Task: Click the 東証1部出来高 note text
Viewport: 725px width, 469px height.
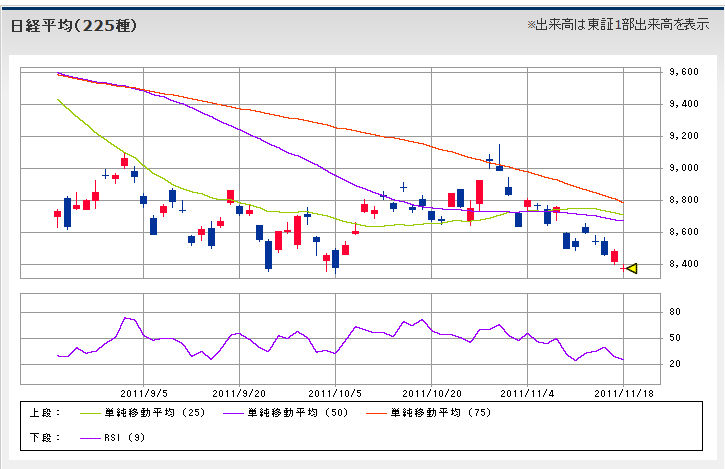Action: [618, 24]
